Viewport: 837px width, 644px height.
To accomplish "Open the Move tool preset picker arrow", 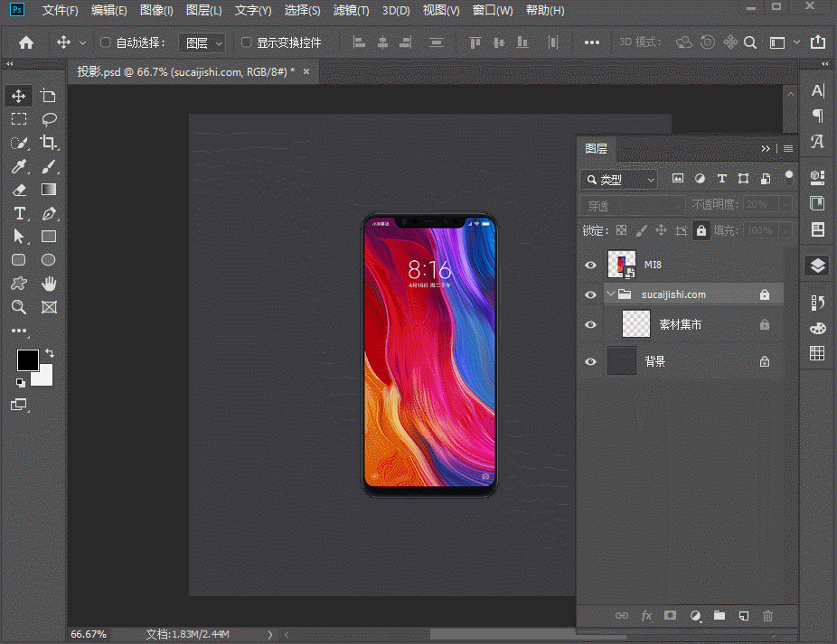I will coord(82,42).
